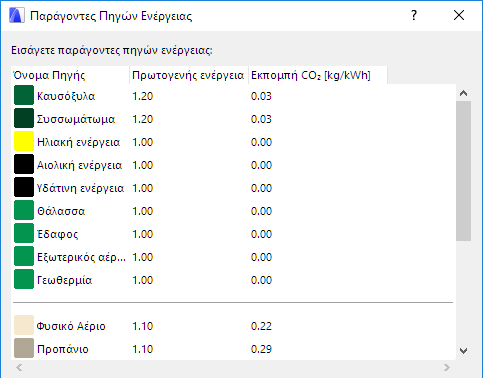The height and width of the screenshot is (378, 483).
Task: Click the Συσσωμάτωμα dark green swatch
Action: point(24,118)
